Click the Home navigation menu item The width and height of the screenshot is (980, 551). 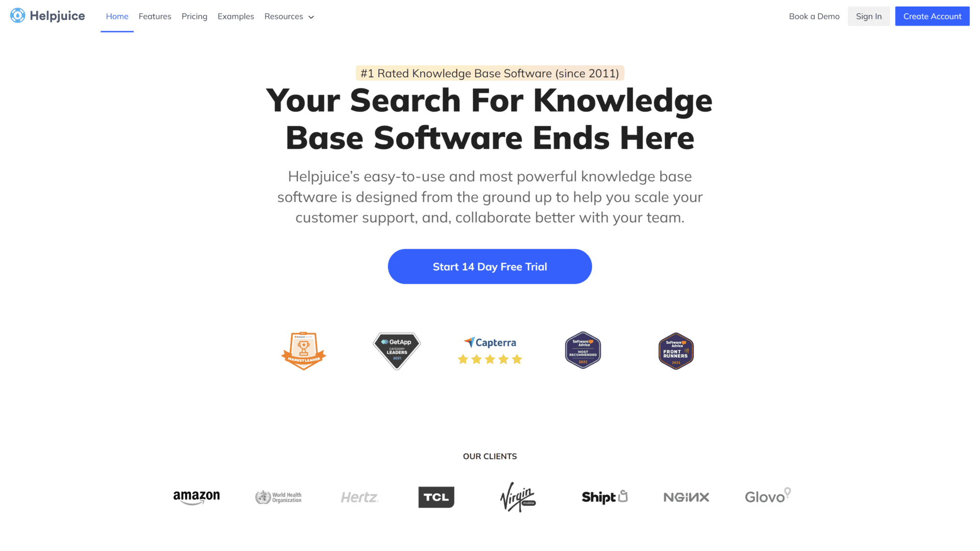click(117, 15)
